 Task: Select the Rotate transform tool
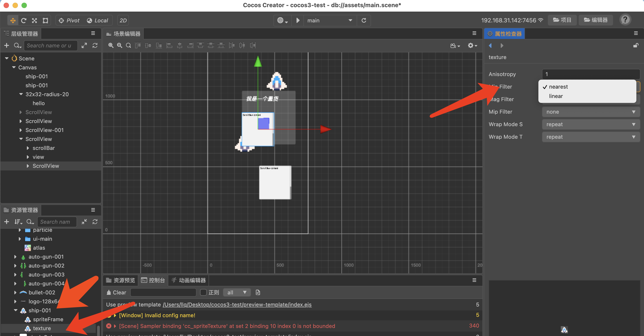pyautogui.click(x=24, y=20)
